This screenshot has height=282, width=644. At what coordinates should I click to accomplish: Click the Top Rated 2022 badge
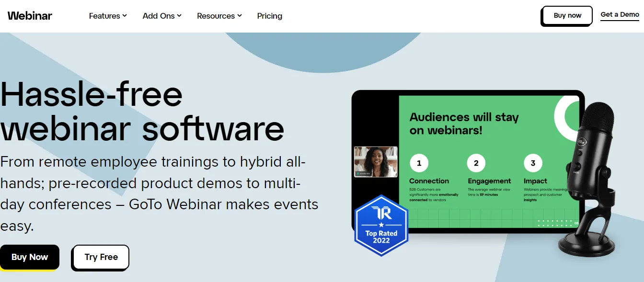[381, 226]
